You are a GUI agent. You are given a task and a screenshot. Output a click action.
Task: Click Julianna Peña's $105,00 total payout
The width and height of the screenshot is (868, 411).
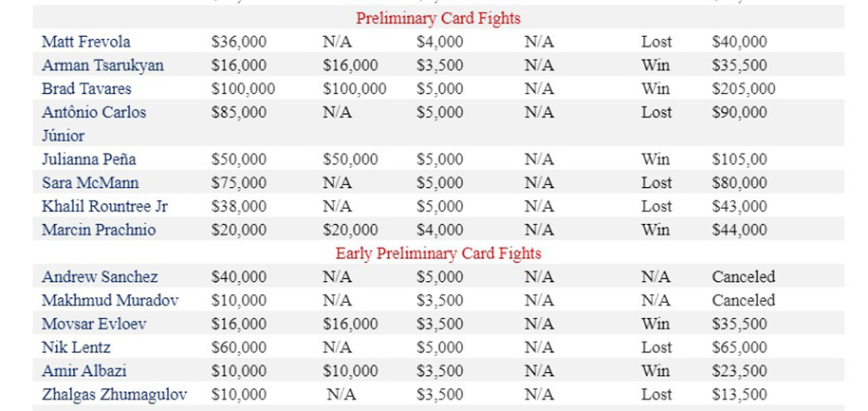(x=740, y=159)
